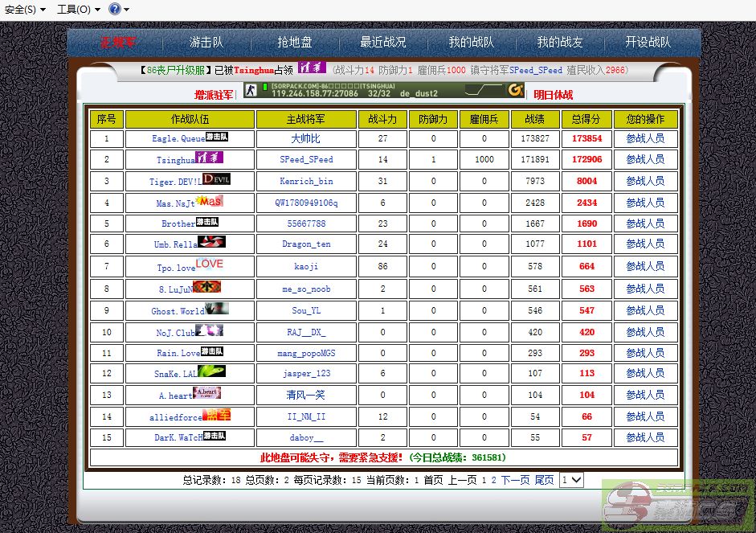Click the 增派驻军 link
756x533 pixels.
(214, 95)
